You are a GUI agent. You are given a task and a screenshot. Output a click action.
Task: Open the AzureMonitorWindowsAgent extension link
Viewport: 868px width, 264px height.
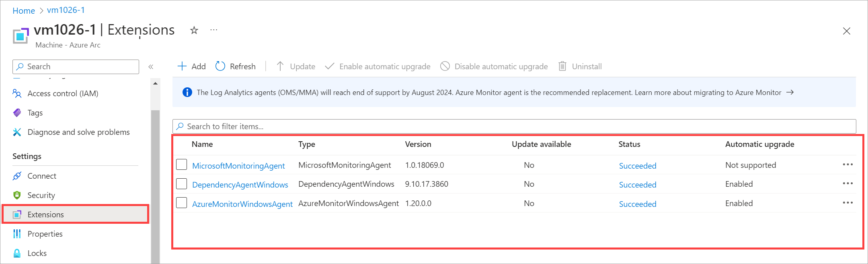point(242,204)
